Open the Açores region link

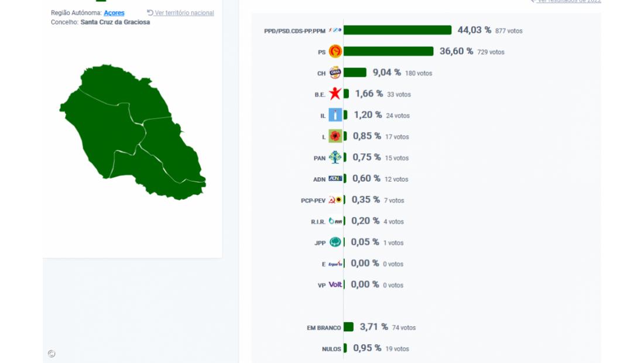[114, 13]
